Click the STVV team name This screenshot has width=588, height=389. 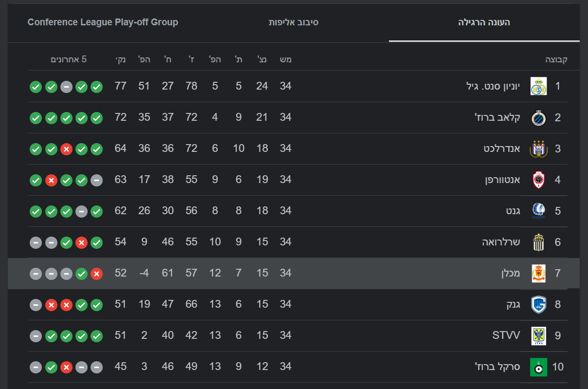pos(506,335)
